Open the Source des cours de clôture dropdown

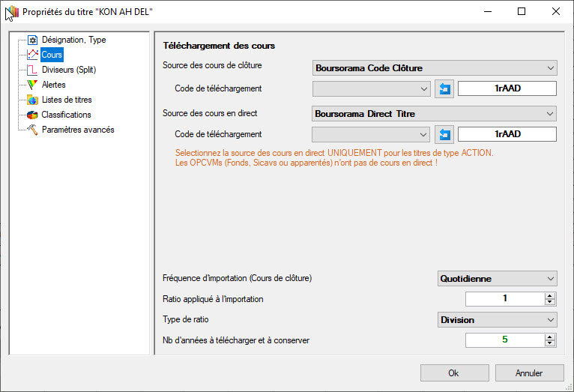click(x=435, y=68)
